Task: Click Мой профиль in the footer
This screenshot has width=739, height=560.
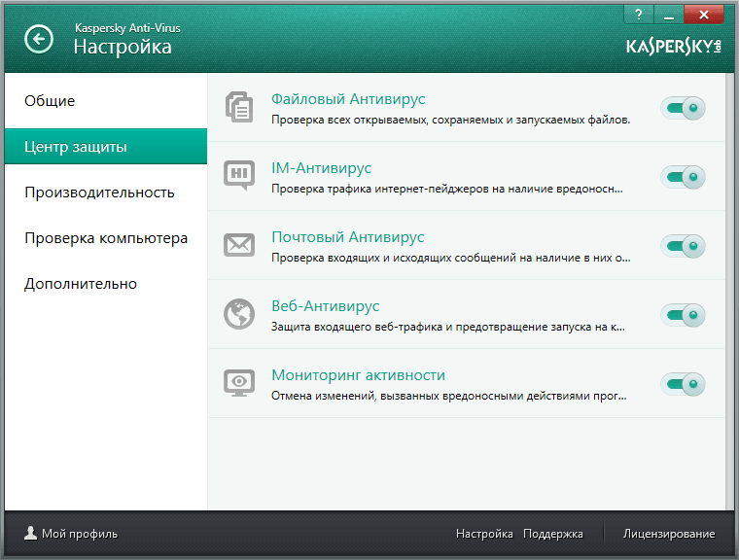Action: (79, 534)
